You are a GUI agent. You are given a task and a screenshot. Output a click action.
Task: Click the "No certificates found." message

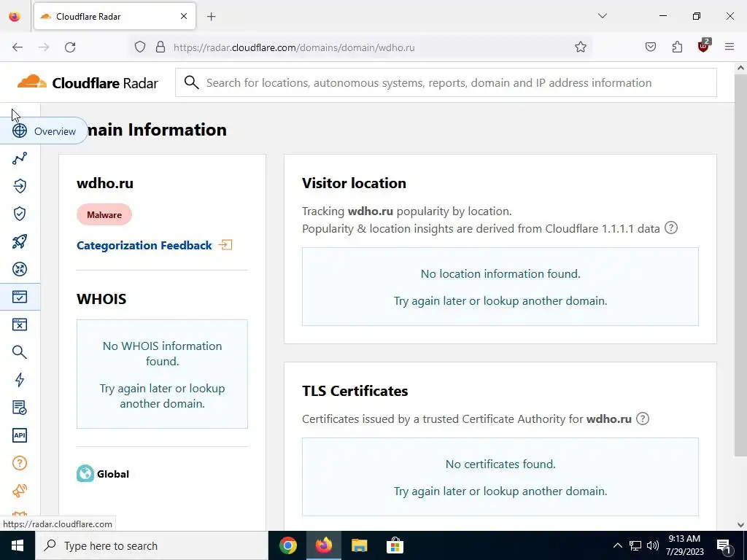500,464
